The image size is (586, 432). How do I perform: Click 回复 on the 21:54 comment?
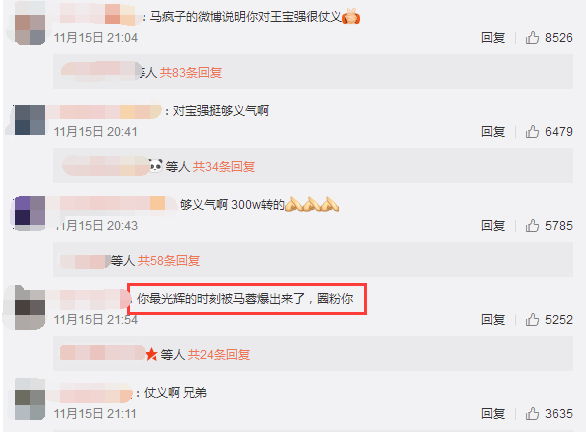click(x=493, y=320)
